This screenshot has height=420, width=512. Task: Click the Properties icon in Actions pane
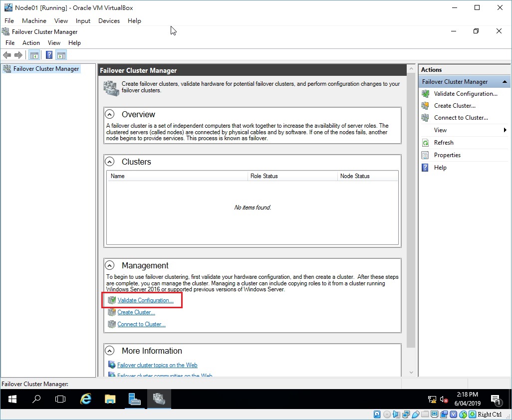point(425,155)
